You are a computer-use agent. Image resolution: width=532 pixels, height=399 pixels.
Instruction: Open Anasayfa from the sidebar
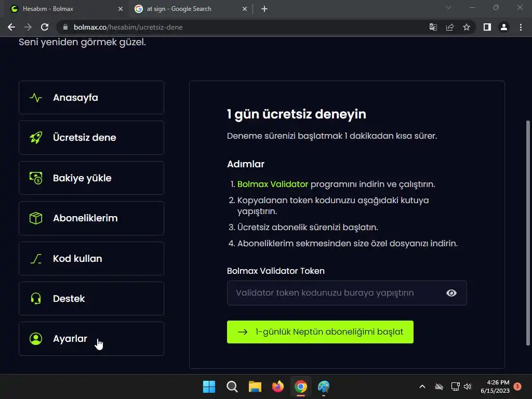[91, 97]
